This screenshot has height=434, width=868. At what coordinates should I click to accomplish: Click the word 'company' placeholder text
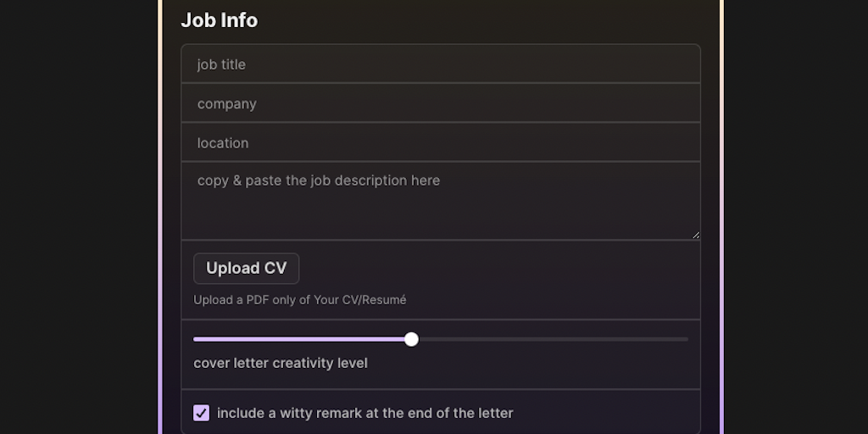tap(226, 103)
